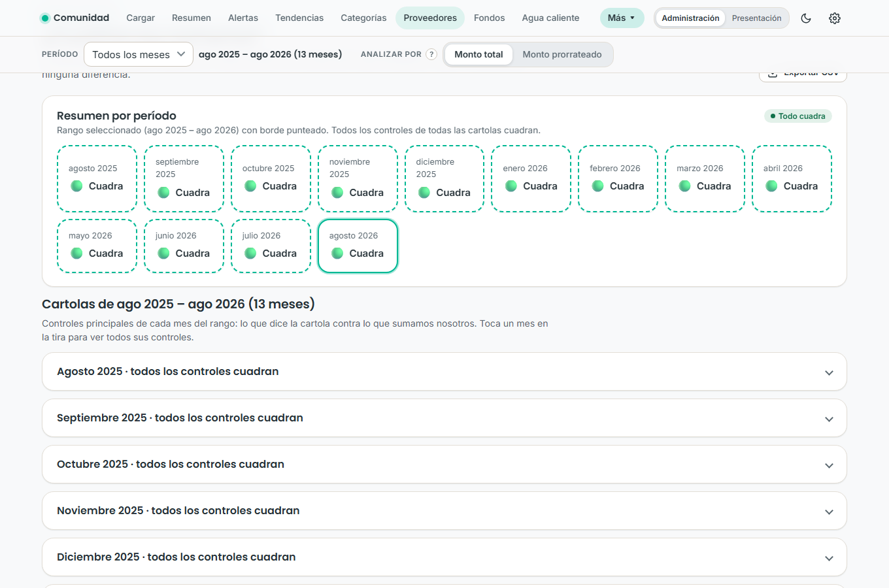The image size is (889, 588).
Task: Toggle dark mode moon icon
Action: [806, 18]
